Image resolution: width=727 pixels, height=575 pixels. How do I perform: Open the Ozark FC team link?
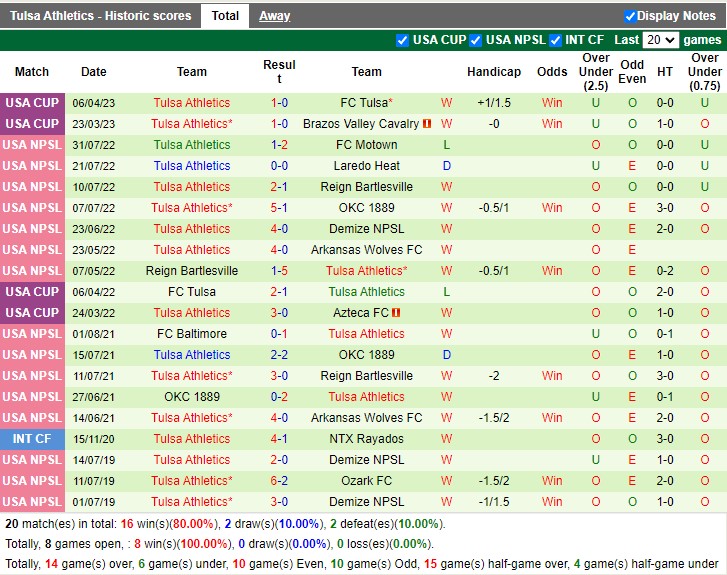(366, 481)
